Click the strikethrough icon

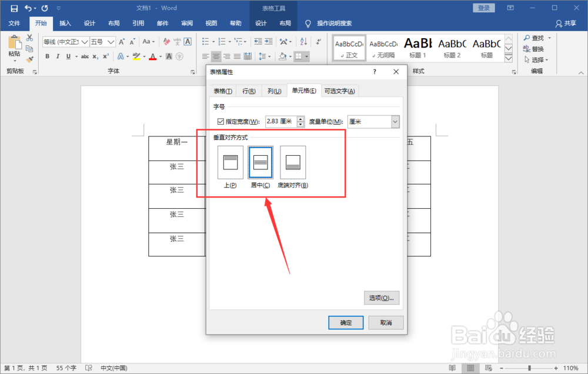85,56
